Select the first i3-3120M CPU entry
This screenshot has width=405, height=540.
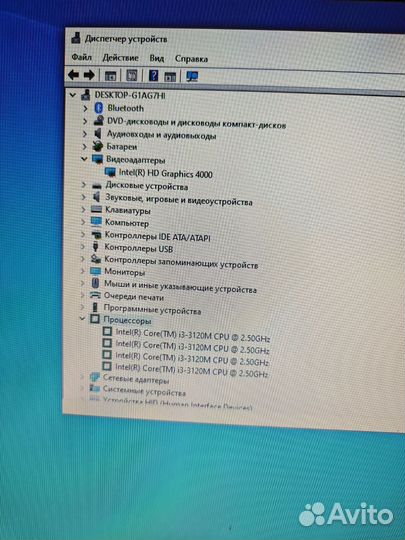193,335
